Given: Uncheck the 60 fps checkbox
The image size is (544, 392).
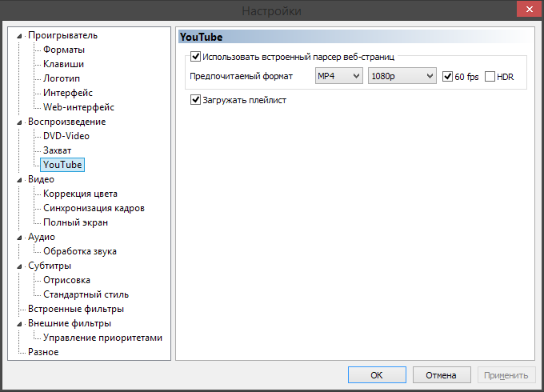Looking at the screenshot, I should 448,77.
